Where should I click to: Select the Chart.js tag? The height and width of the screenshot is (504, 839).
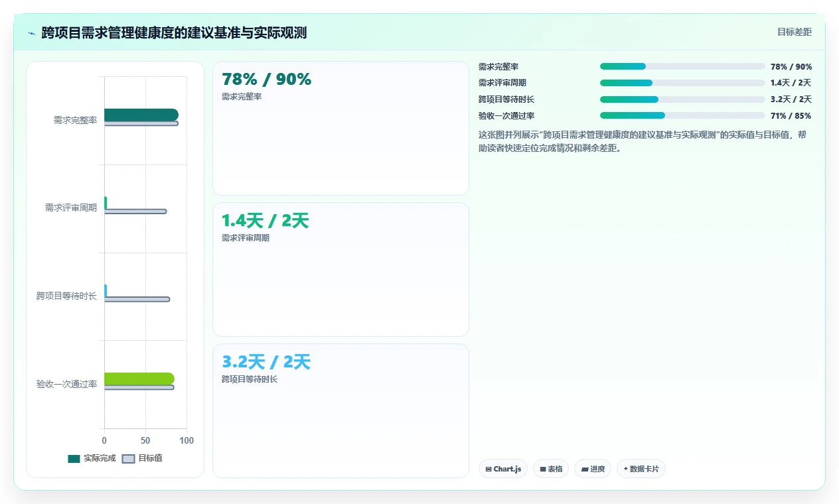pos(503,469)
